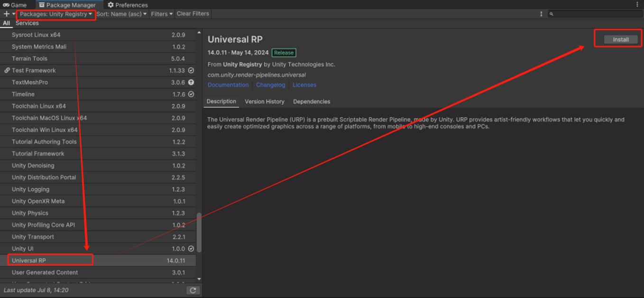644x298 pixels.
Task: Open the add-package dropdown arrow beside plus
Action: 13,14
